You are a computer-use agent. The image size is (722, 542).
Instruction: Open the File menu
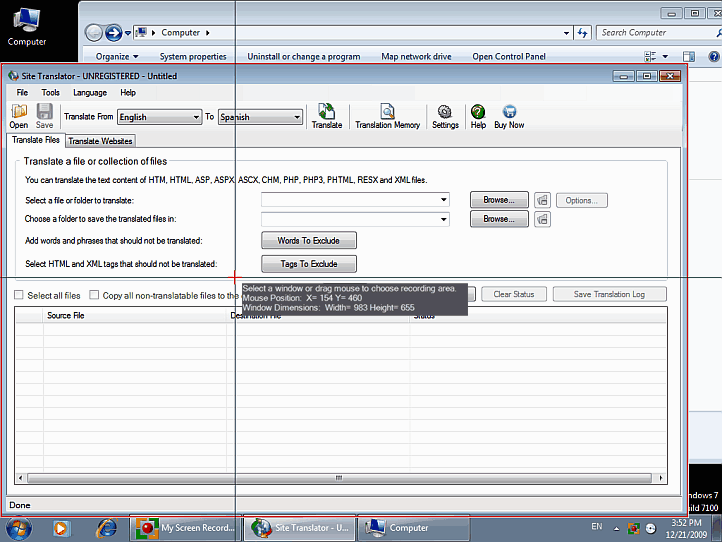point(22,93)
